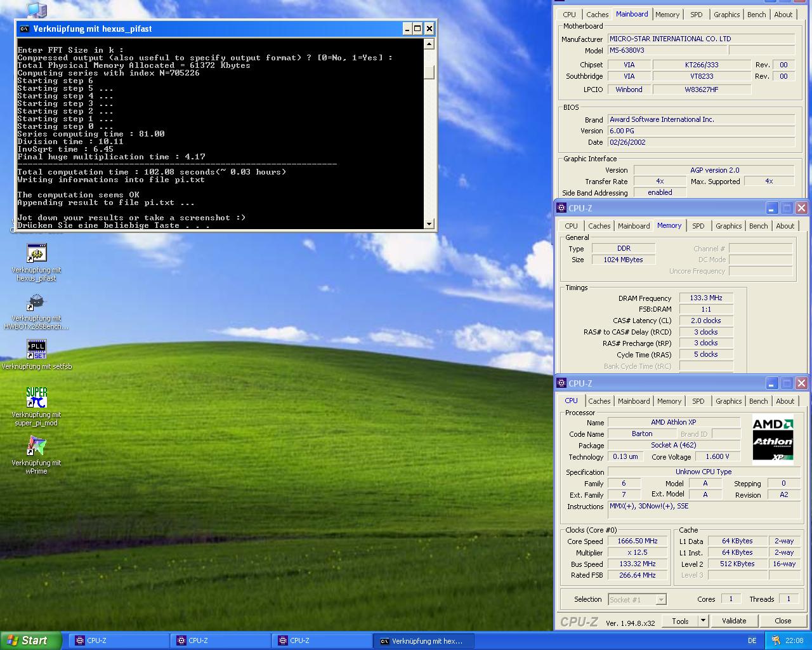Screen dimensions: 812x650
Task: Open Caches tab in bottom CPU-Z window
Action: pyautogui.click(x=599, y=401)
